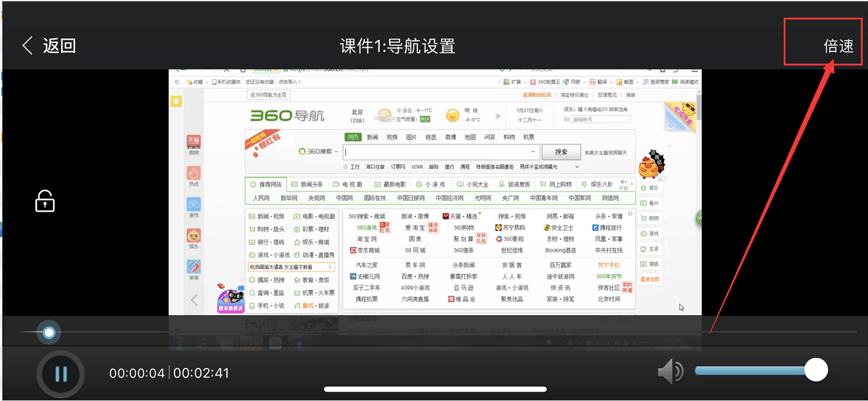Click the yellow star favorites icon
The width and height of the screenshot is (868, 401).
pos(176,101)
